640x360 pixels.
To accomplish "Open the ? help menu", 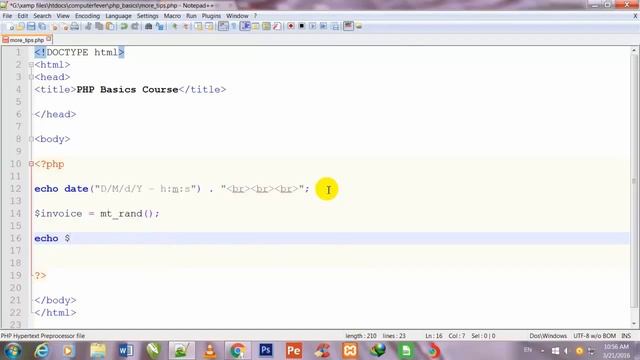I will click(x=255, y=16).
